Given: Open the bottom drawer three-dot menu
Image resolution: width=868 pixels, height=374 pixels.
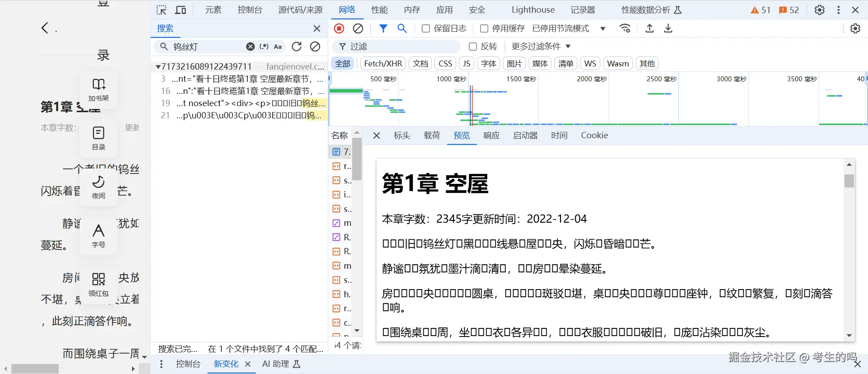Looking at the screenshot, I should (x=161, y=364).
